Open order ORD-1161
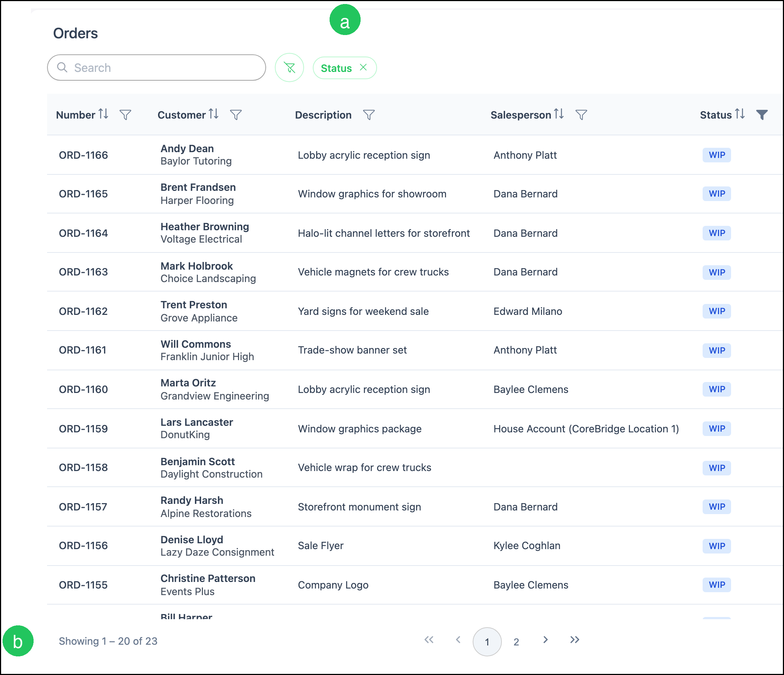This screenshot has width=784, height=675. click(82, 350)
